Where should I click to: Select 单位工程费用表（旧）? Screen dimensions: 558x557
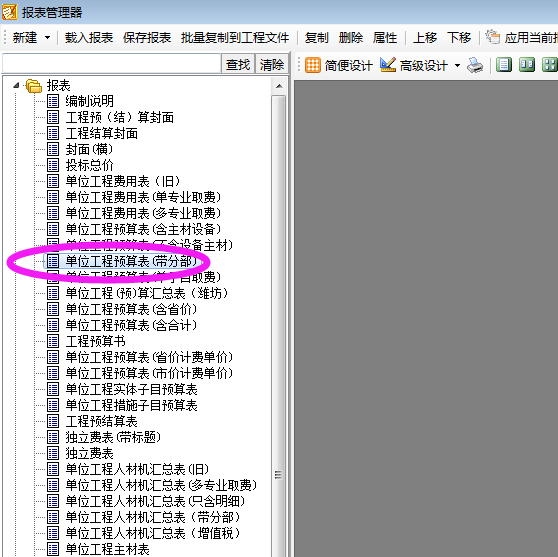tap(123, 181)
